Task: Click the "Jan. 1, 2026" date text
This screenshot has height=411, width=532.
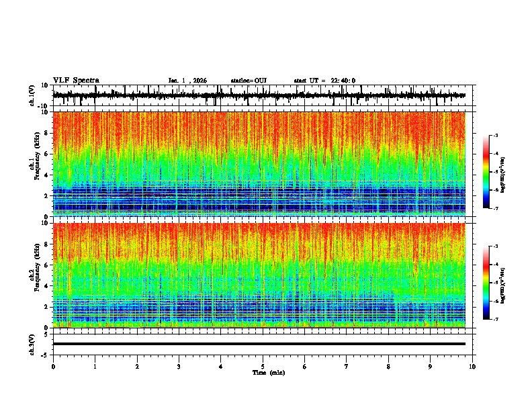Action: point(187,81)
